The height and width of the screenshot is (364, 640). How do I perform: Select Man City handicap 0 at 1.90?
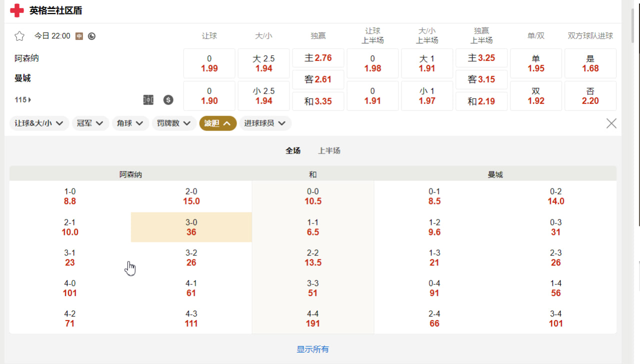tap(209, 96)
